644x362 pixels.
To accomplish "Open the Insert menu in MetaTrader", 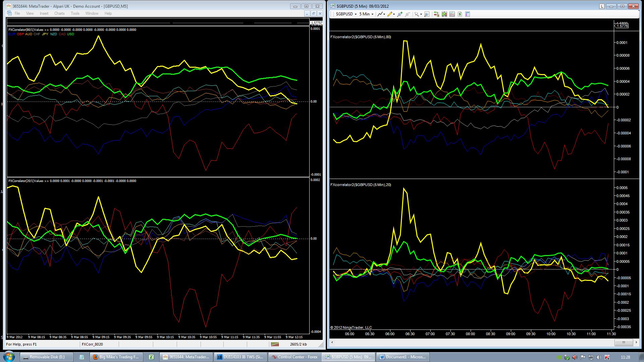I will pos(44,13).
